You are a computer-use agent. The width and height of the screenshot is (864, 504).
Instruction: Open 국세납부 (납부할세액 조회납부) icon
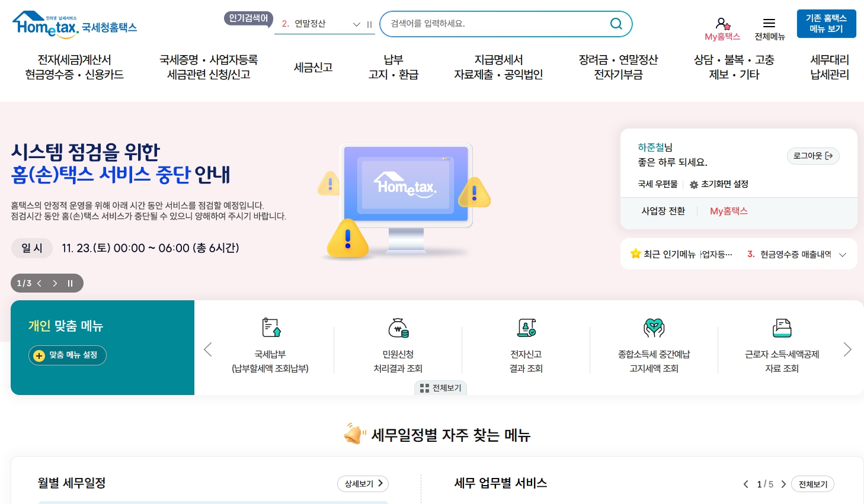[x=270, y=346]
